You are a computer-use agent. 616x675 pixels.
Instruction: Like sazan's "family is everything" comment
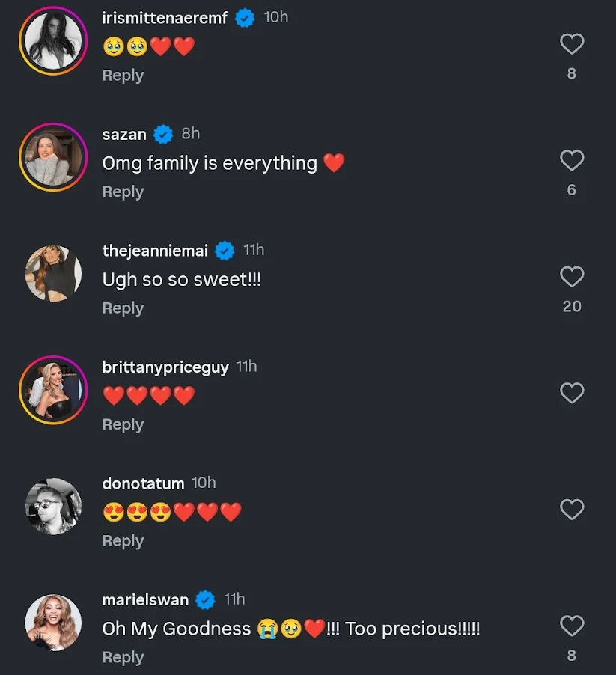click(572, 160)
